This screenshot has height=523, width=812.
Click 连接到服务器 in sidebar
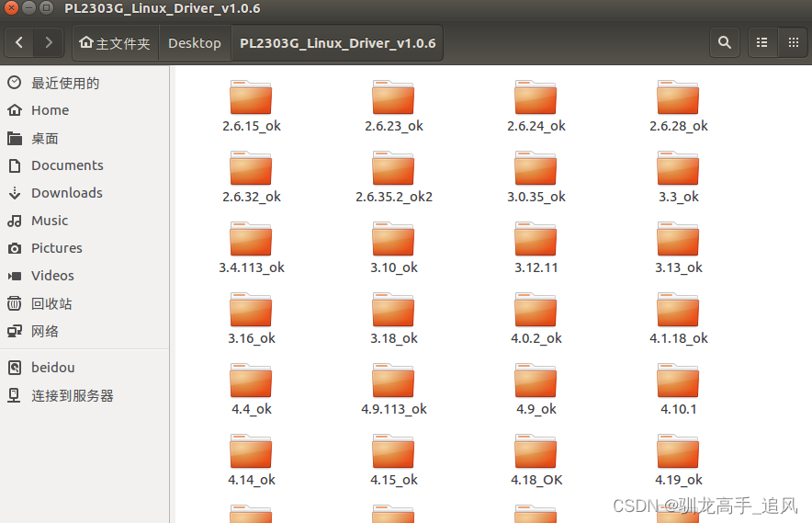click(x=85, y=395)
